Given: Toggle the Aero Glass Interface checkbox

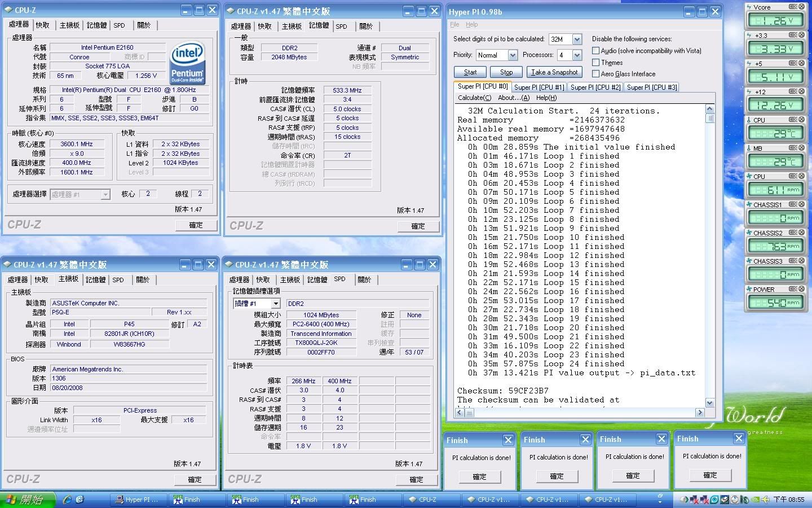Looking at the screenshot, I should [596, 73].
